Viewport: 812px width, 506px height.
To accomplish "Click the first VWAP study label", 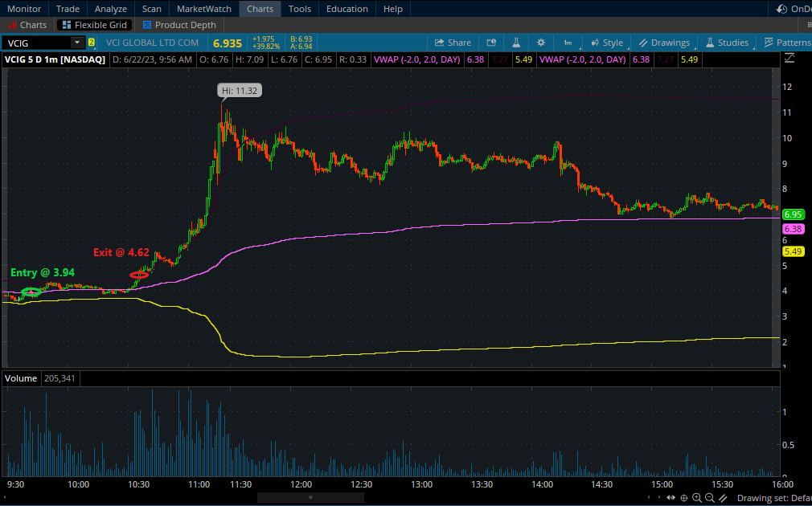I will pos(417,59).
